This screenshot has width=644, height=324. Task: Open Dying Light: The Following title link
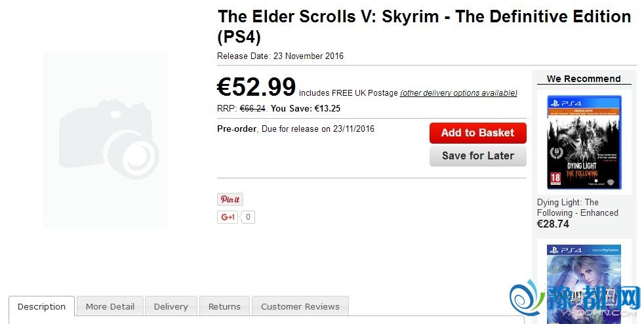click(x=577, y=207)
